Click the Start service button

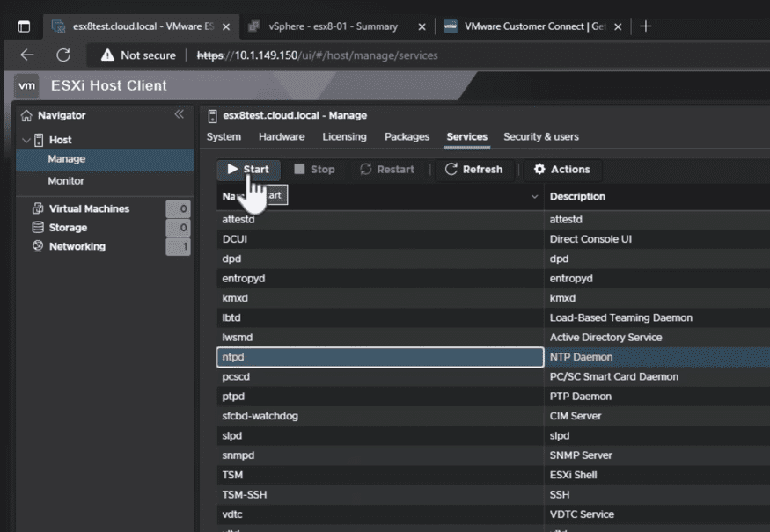[248, 170]
